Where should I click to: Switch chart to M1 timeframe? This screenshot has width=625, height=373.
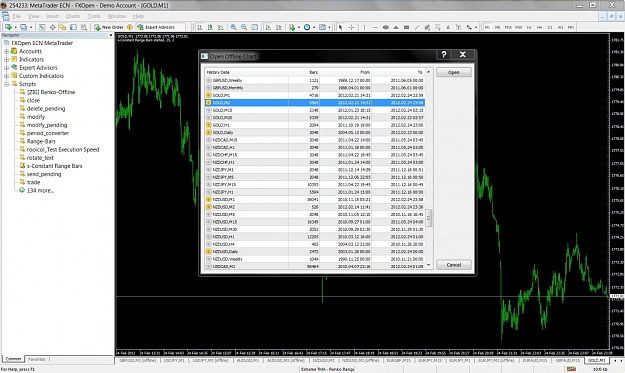(x=487, y=27)
